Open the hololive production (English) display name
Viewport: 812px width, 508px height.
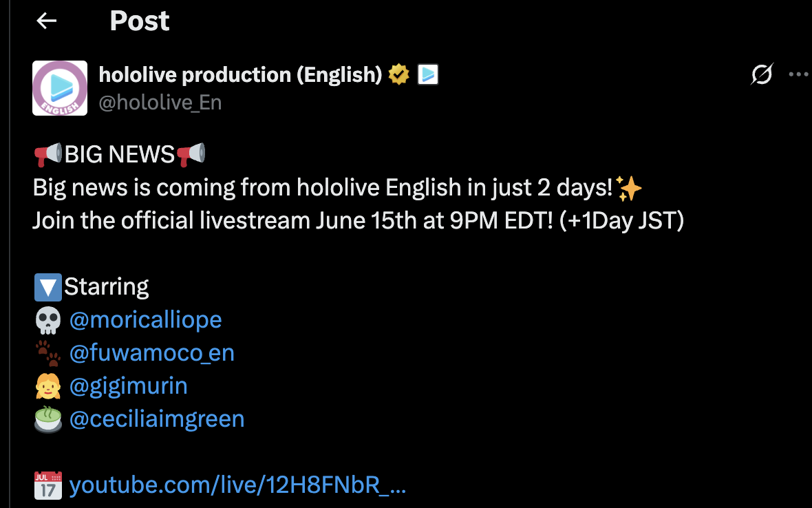pos(240,74)
